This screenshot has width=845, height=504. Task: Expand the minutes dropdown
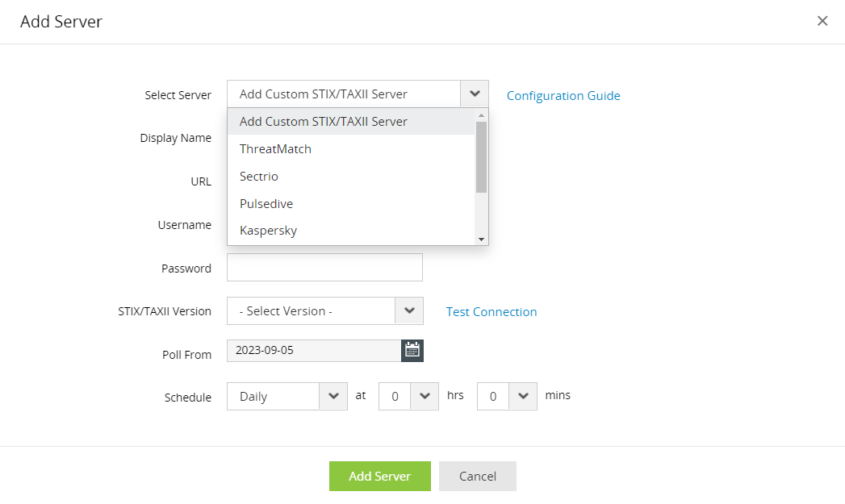523,396
